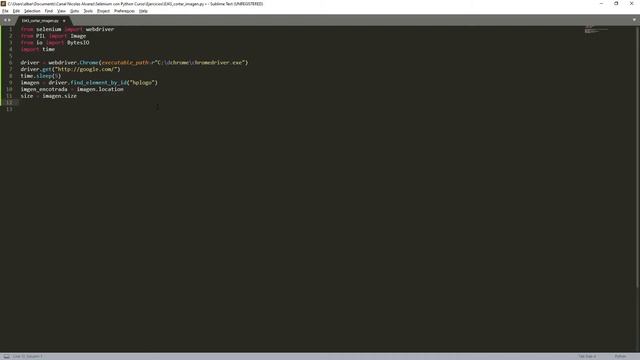Viewport: 640px width, 360px height.
Task: Click the Sublime Text app icon in title bar
Action: pos(3,4)
